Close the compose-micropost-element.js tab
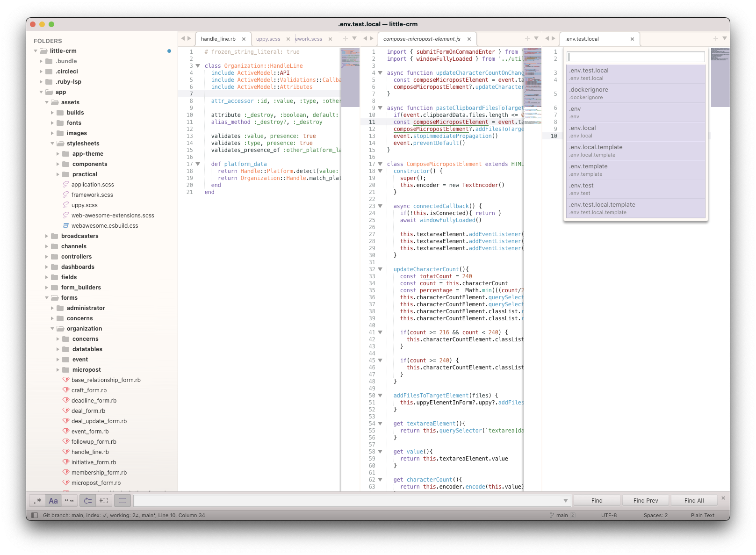This screenshot has height=555, width=756. pos(469,39)
